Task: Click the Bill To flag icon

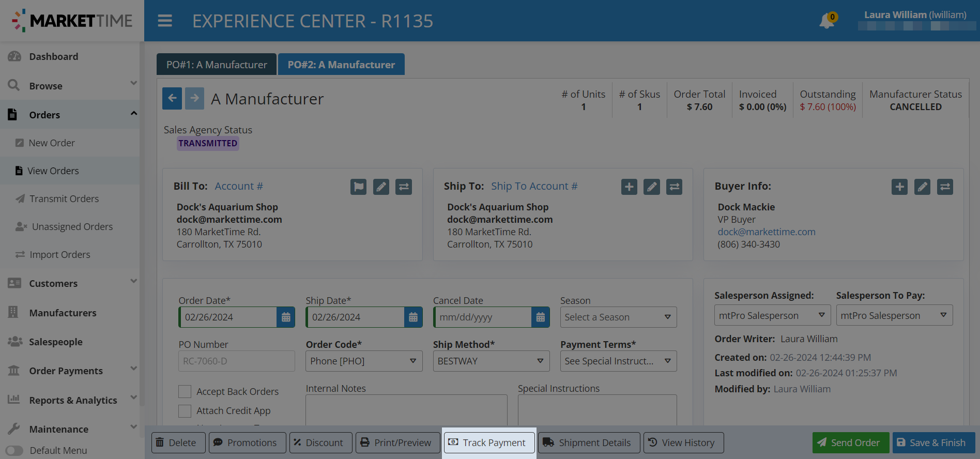Action: click(x=358, y=187)
